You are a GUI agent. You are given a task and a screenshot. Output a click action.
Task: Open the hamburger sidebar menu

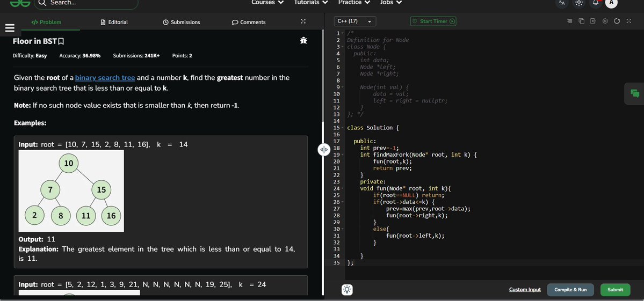(10, 28)
